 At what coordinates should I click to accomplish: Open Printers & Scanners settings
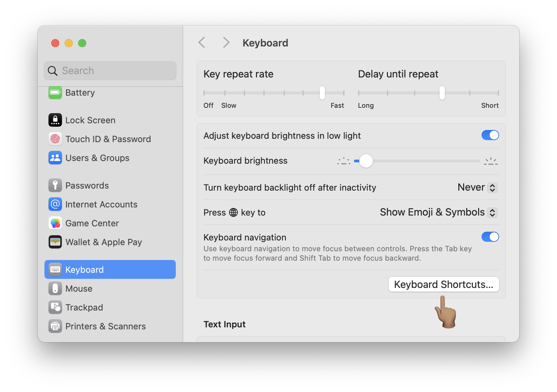(x=55, y=326)
